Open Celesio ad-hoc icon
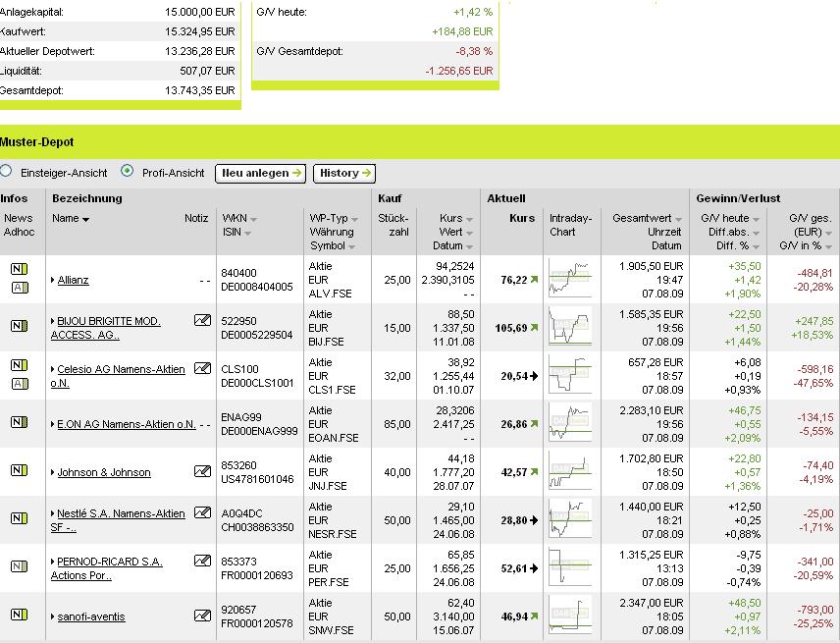This screenshot has height=643, width=840. click(20, 384)
